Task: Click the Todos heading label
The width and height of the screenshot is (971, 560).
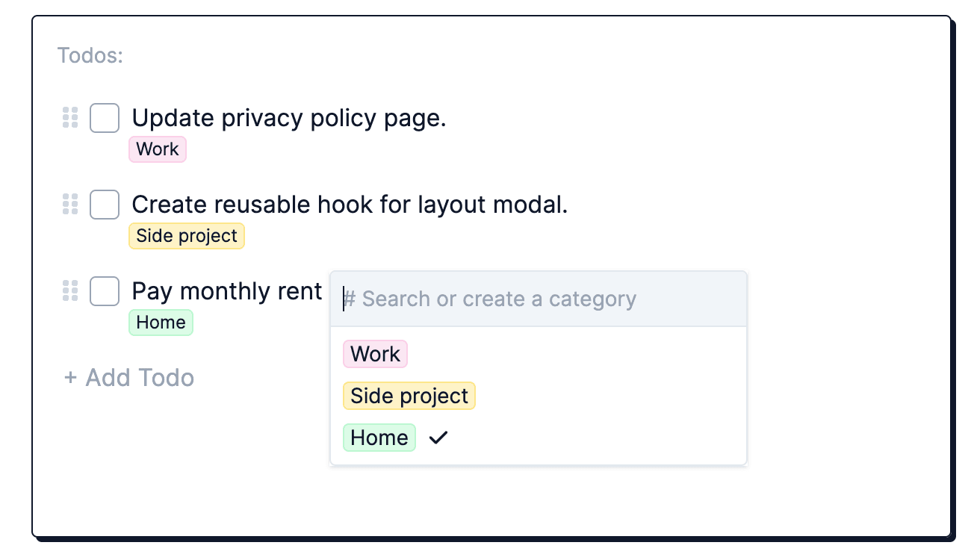Action: coord(90,55)
